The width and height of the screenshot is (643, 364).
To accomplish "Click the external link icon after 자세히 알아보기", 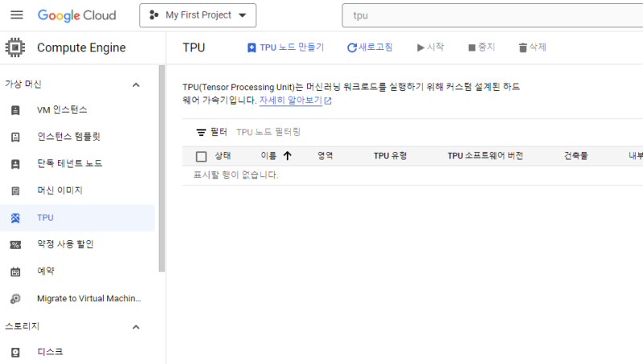I will click(328, 100).
